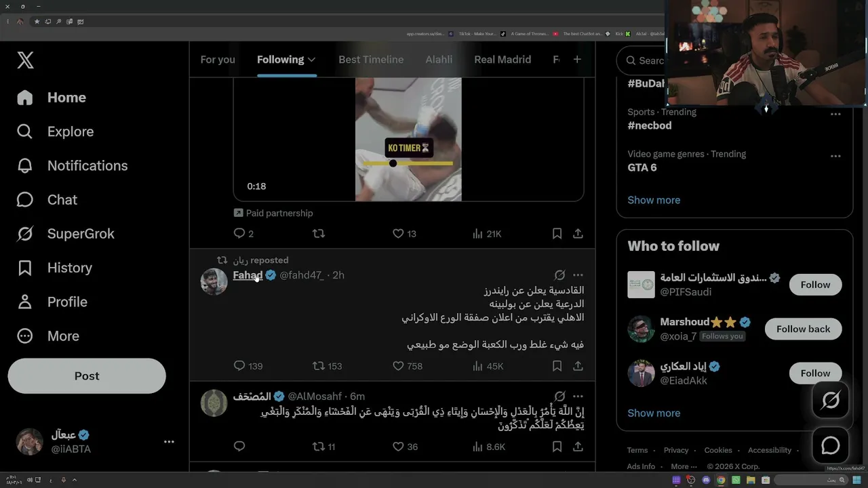Like Fahad's post with 758 likes
The height and width of the screenshot is (488, 868).
click(407, 366)
